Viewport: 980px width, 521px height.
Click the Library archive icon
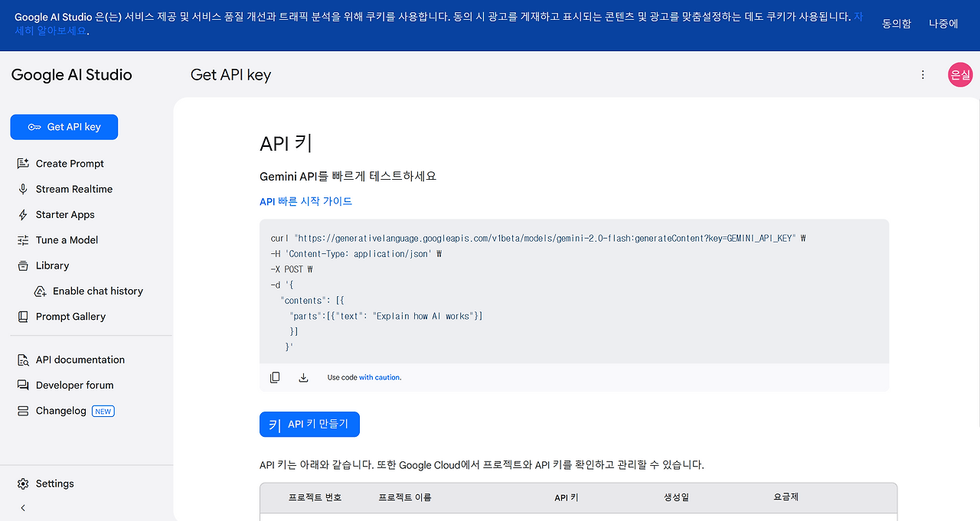pyautogui.click(x=23, y=265)
